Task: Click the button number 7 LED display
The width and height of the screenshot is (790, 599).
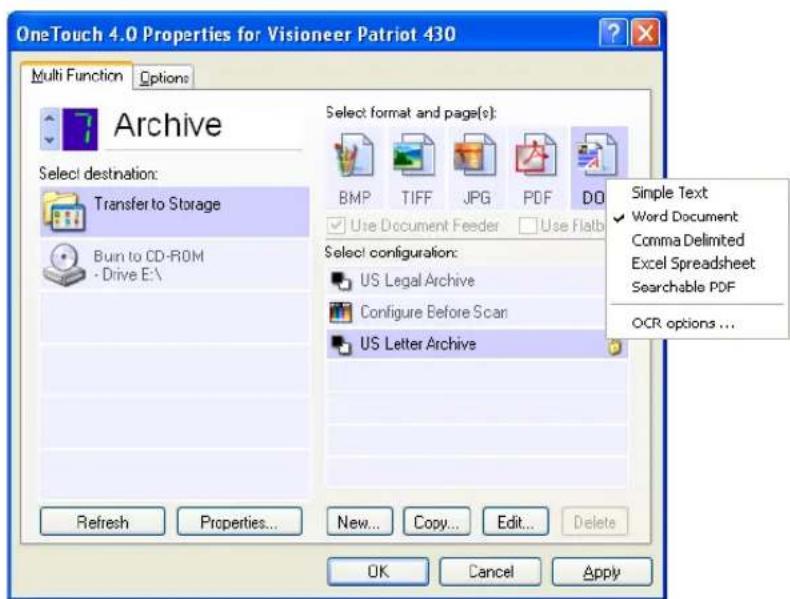Action: tap(80, 129)
